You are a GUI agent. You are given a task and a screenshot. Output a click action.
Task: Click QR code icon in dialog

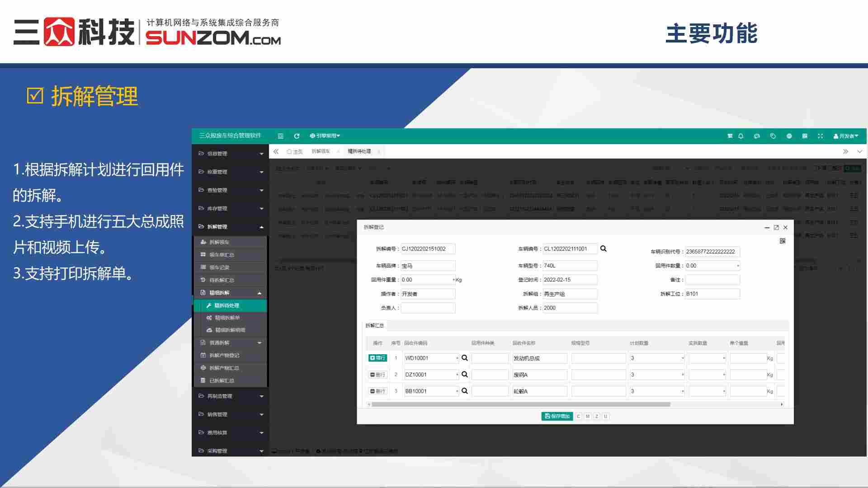point(783,241)
